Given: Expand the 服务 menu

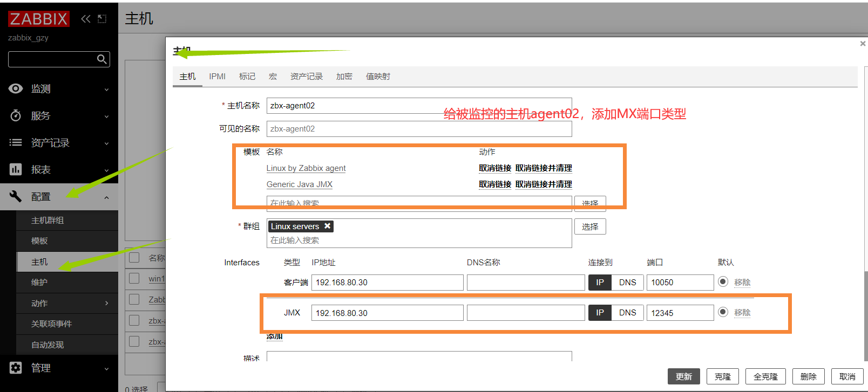Looking at the screenshot, I should [x=106, y=116].
